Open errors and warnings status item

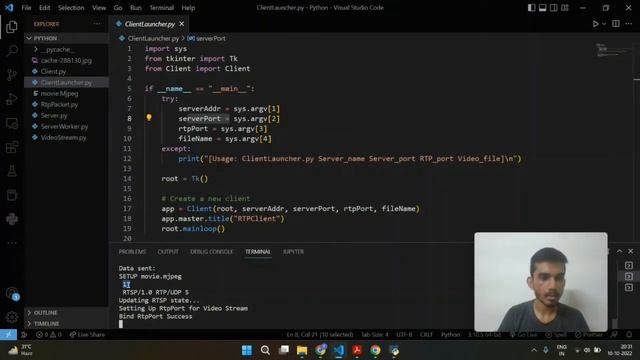click(49, 335)
